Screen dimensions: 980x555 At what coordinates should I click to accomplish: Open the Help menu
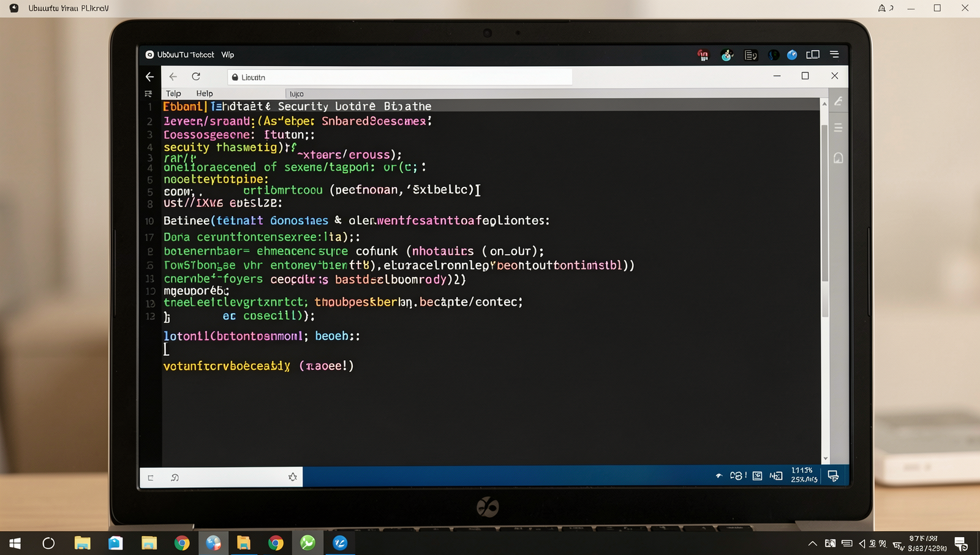pos(205,94)
